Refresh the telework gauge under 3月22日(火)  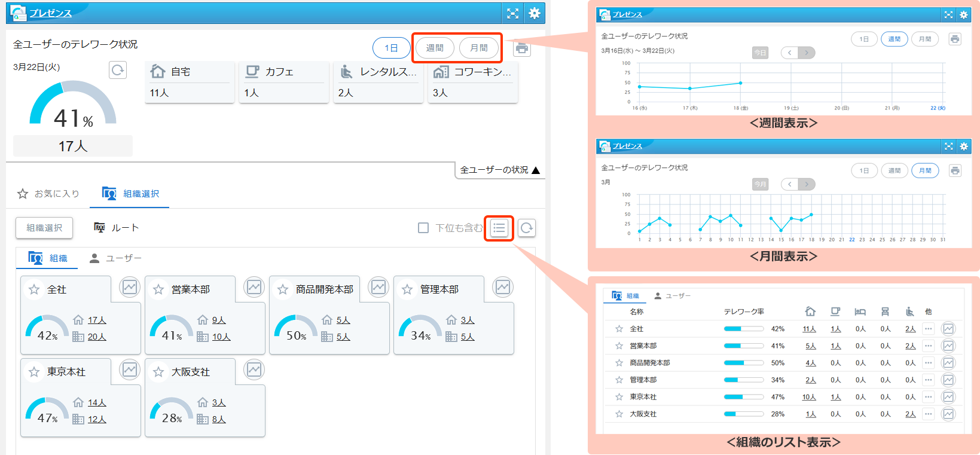pyautogui.click(x=118, y=70)
